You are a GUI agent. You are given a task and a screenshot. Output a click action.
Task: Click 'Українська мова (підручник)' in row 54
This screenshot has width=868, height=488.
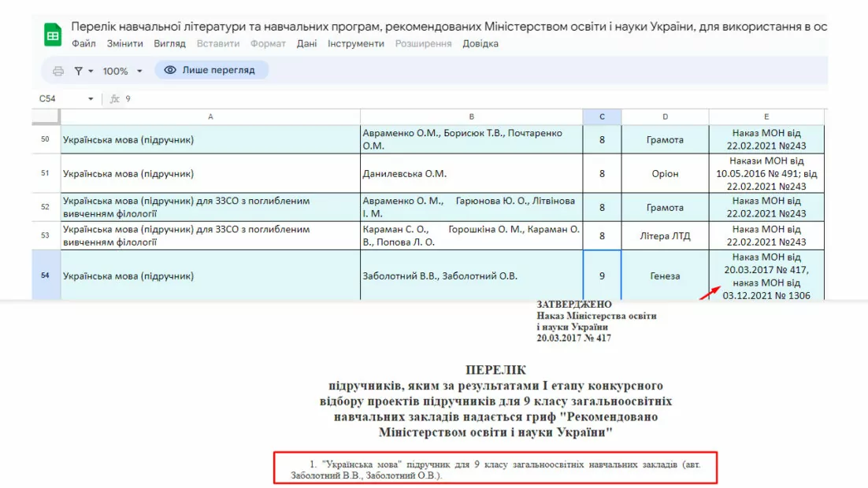point(210,275)
